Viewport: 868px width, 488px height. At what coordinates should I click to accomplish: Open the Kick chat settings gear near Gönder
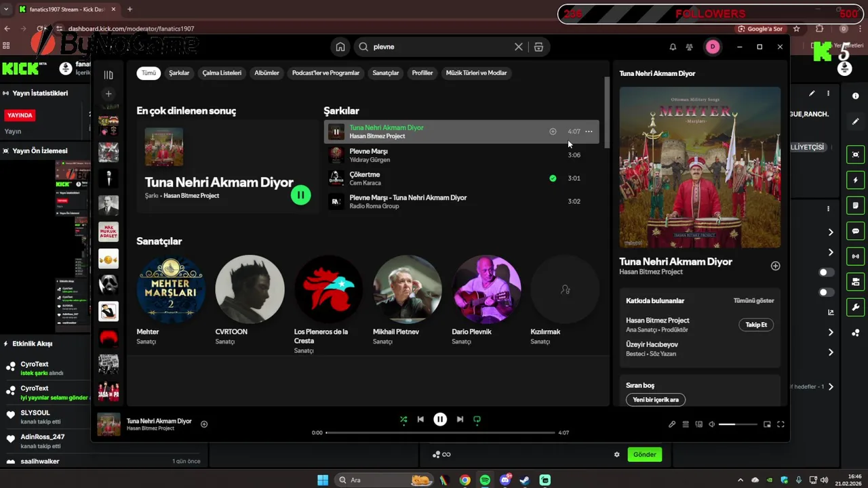616,455
